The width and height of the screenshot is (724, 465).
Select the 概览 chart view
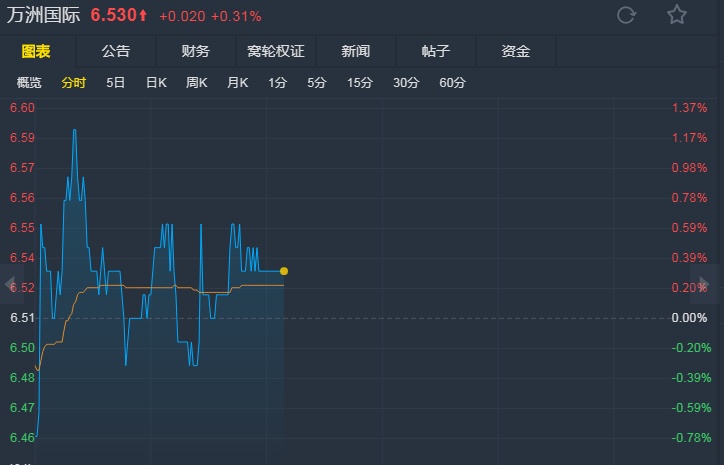(30, 83)
